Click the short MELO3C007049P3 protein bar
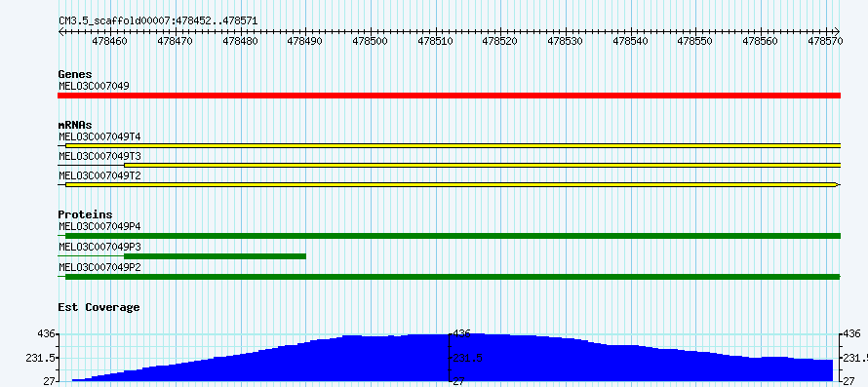This screenshot has height=387, width=868. click(x=215, y=256)
